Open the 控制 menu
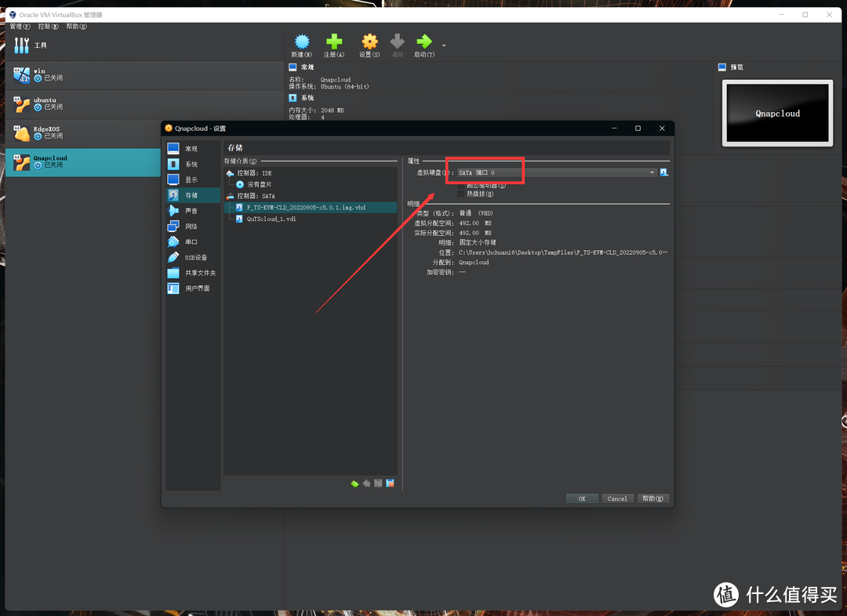 tap(48, 27)
